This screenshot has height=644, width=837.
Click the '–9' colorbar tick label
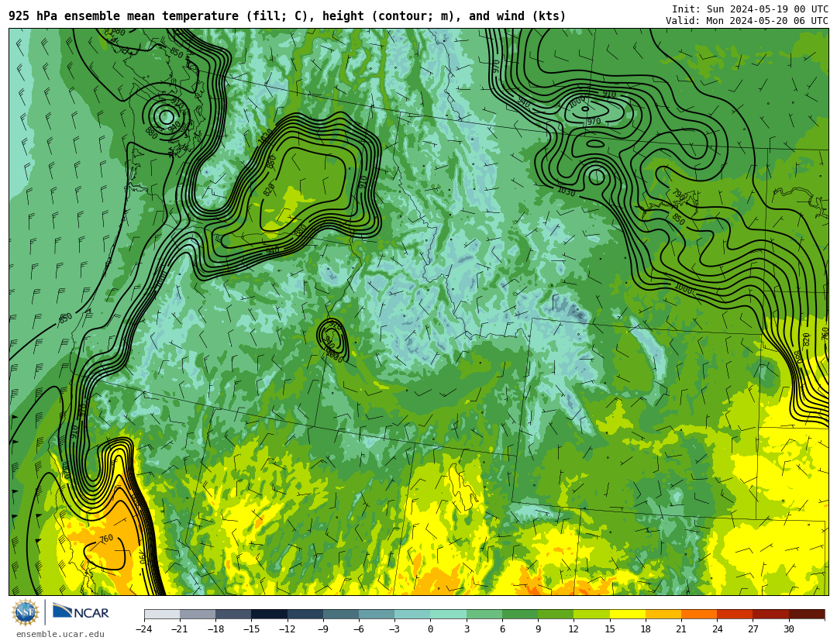(x=323, y=629)
